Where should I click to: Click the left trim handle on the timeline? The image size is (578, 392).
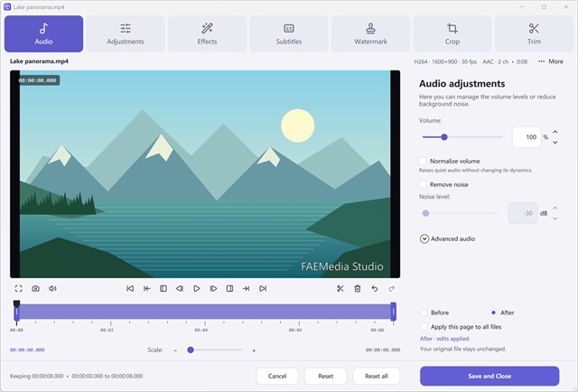click(16, 313)
